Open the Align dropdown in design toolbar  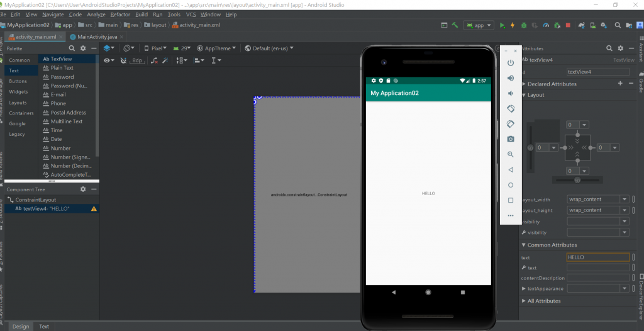coord(199,60)
